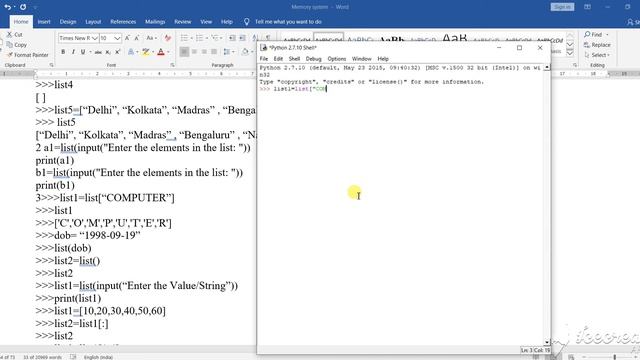Open the Change Case dropdown
This screenshot has height=360, width=640.
pos(151,38)
